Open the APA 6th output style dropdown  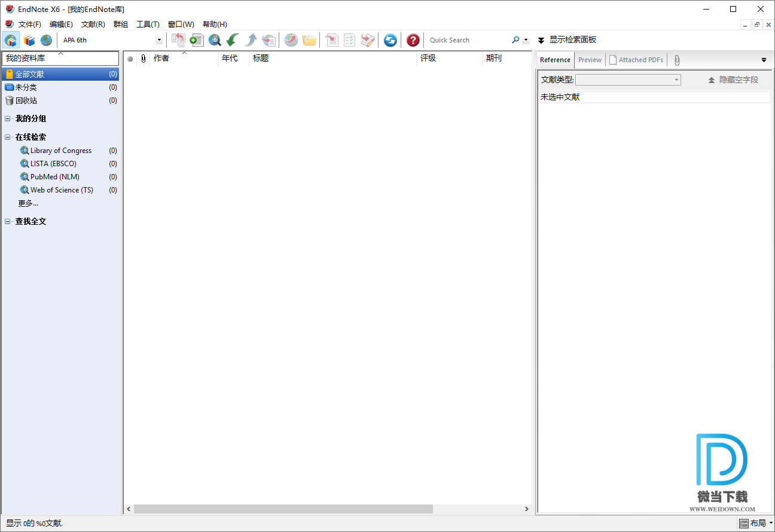(159, 40)
